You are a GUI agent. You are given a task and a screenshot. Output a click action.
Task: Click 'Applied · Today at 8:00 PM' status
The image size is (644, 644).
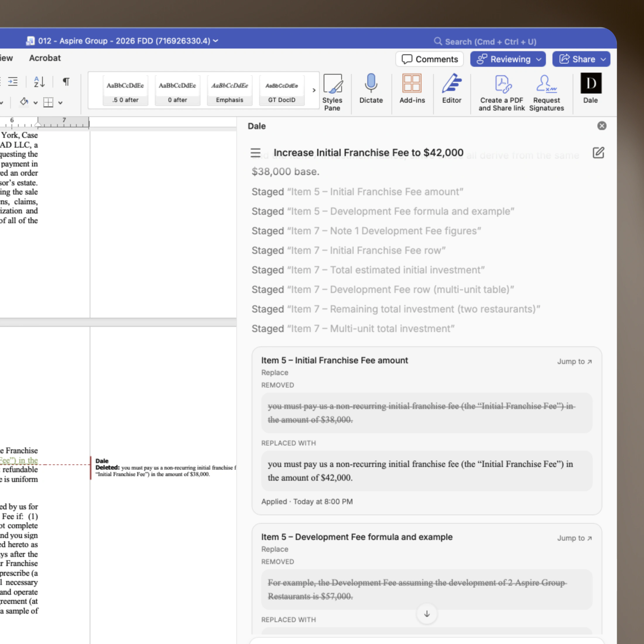coord(307,501)
